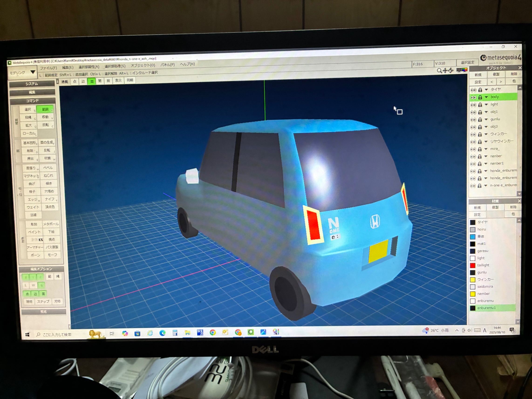Collapse the タイヤ object arrow
532x399 pixels.
(x=486, y=90)
